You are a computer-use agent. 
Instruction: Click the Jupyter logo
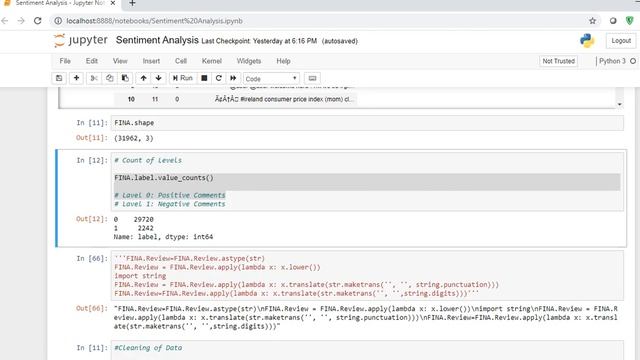(81, 40)
